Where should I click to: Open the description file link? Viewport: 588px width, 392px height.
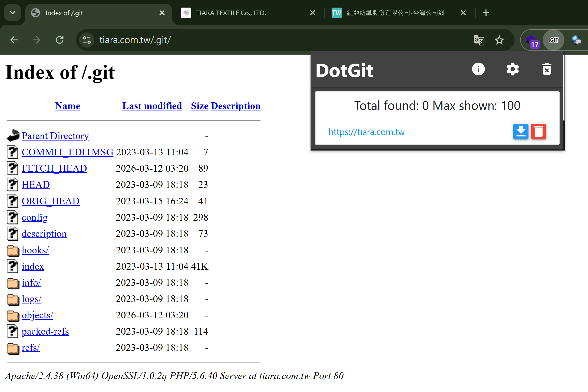(44, 234)
